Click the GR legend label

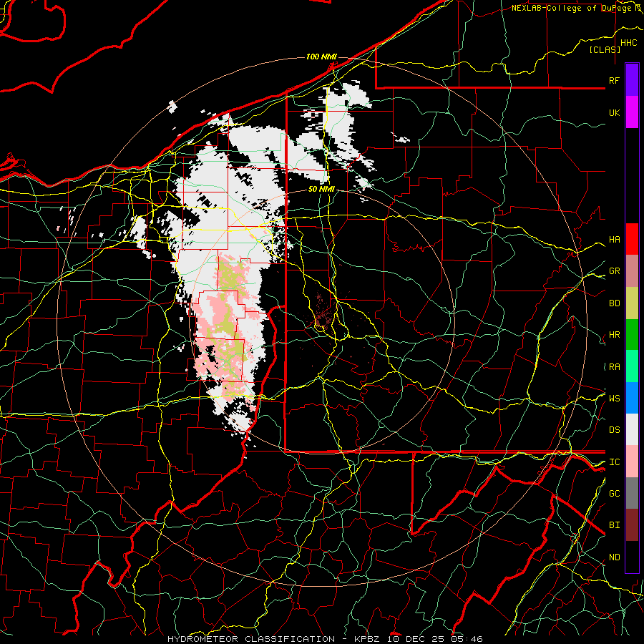(x=614, y=271)
